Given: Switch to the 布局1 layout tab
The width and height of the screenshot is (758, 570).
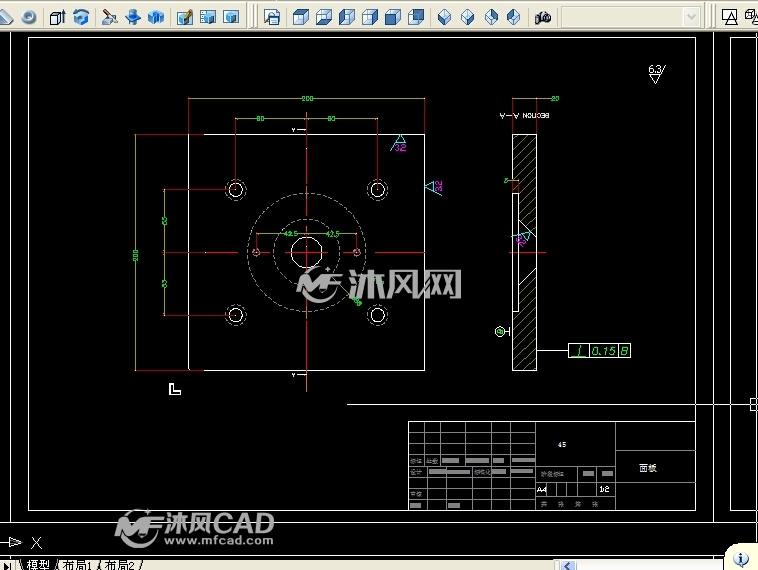Looking at the screenshot, I should (77, 565).
